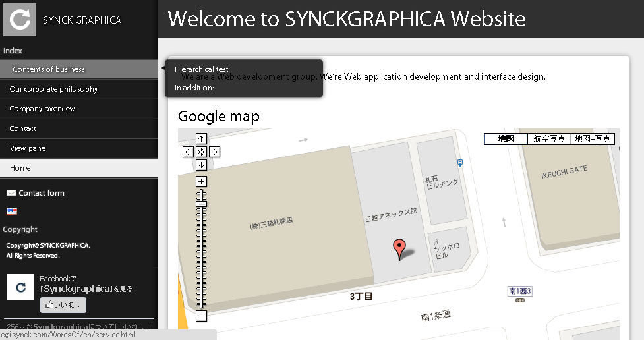Click the Copyright sidebar heading

pos(20,229)
